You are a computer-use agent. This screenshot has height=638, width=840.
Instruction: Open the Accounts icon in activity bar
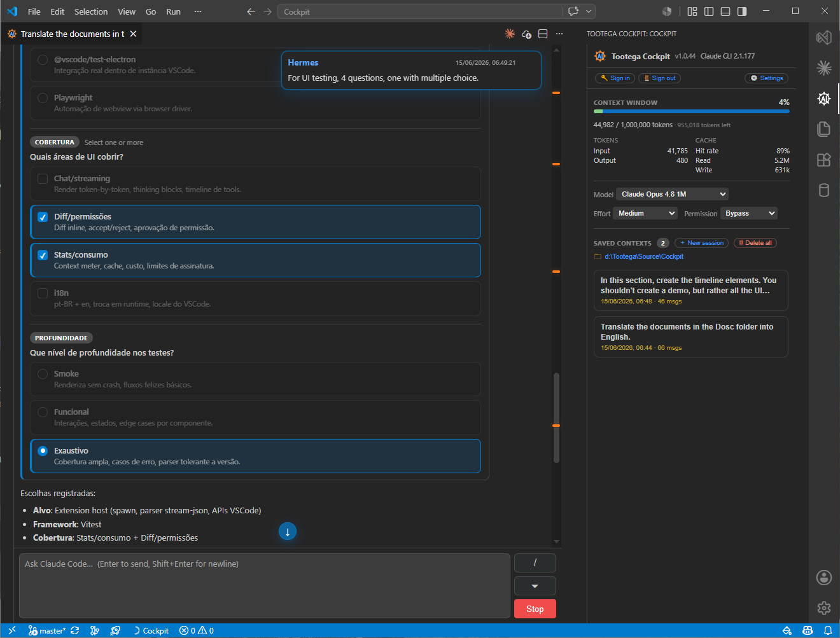pos(824,578)
